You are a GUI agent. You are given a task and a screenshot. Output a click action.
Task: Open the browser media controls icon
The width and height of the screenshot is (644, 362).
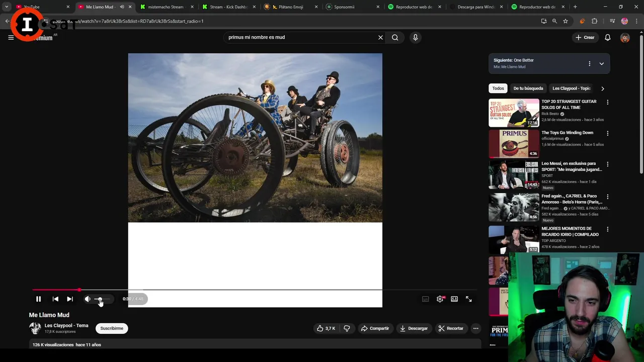tap(612, 21)
